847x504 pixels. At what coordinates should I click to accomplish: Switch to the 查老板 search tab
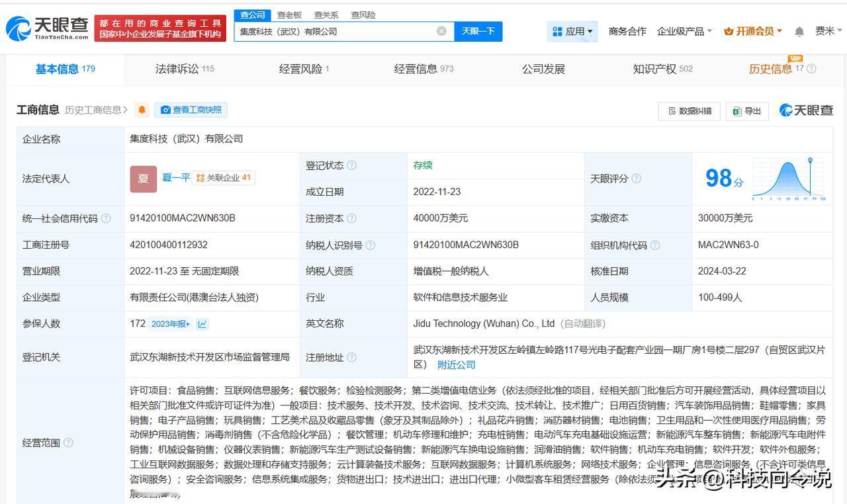[289, 15]
